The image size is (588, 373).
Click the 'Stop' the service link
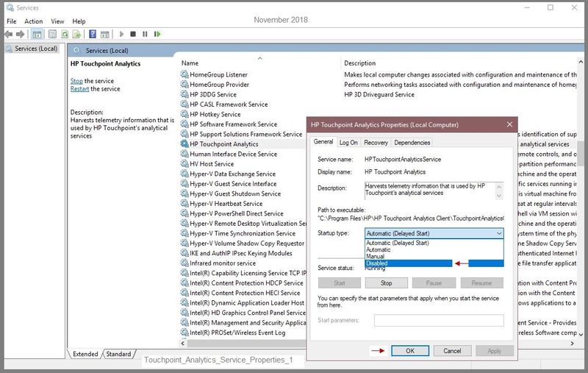click(x=76, y=81)
